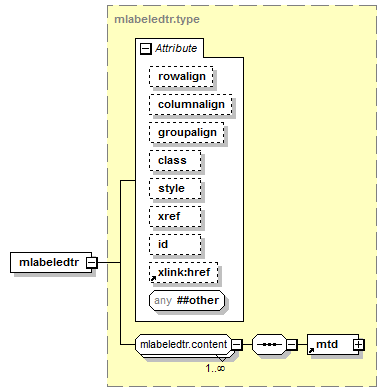The image size is (387, 392).
Task: Expand the mtd element
Action: pyautogui.click(x=359, y=344)
